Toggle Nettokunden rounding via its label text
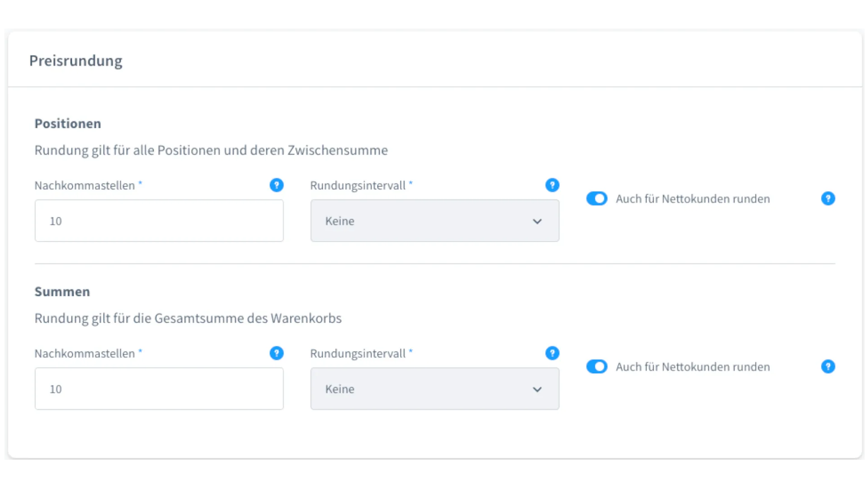The height and width of the screenshot is (488, 868). [x=693, y=199]
